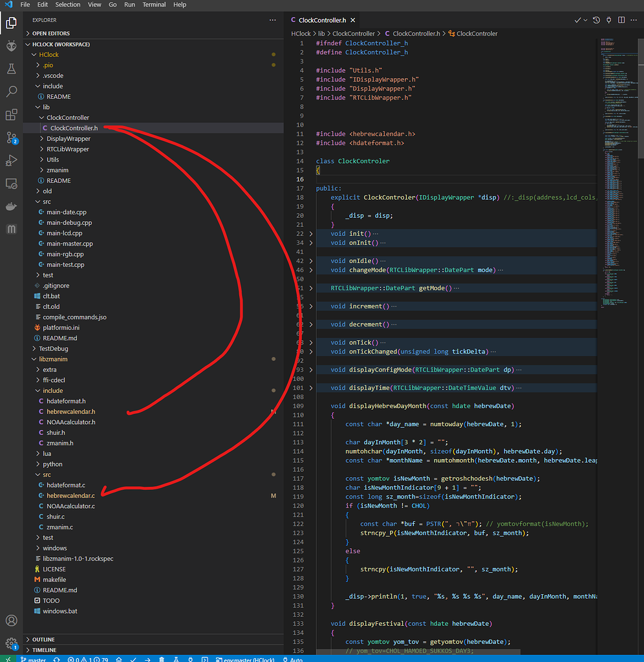Unfold the void onIdle() code block
644x662 pixels.
(311, 261)
